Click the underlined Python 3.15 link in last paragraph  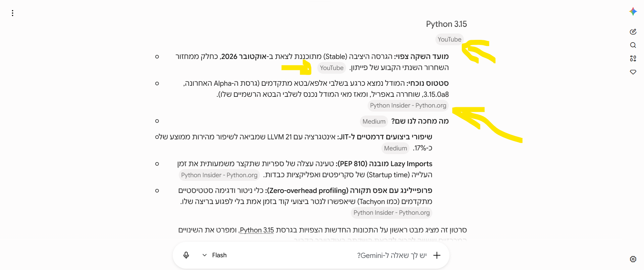pos(257,230)
